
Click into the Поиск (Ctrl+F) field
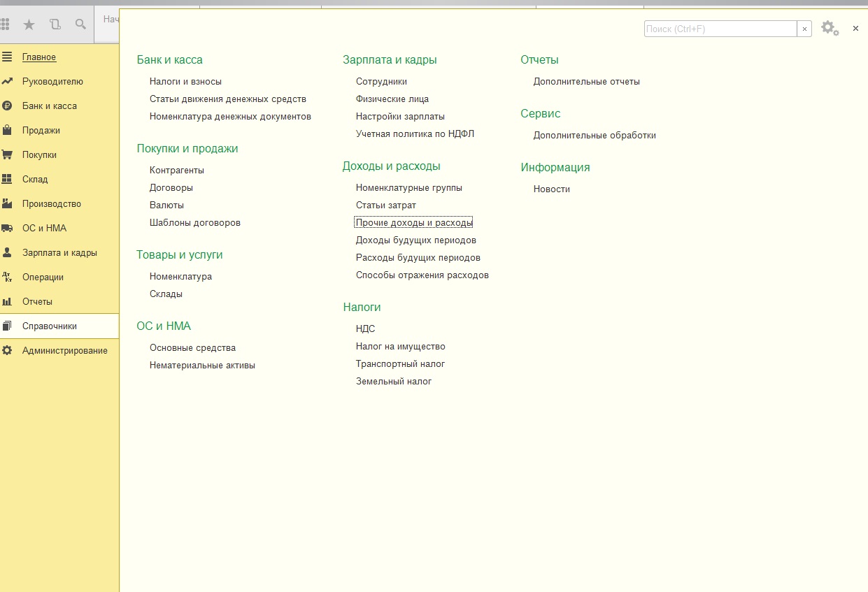click(720, 29)
